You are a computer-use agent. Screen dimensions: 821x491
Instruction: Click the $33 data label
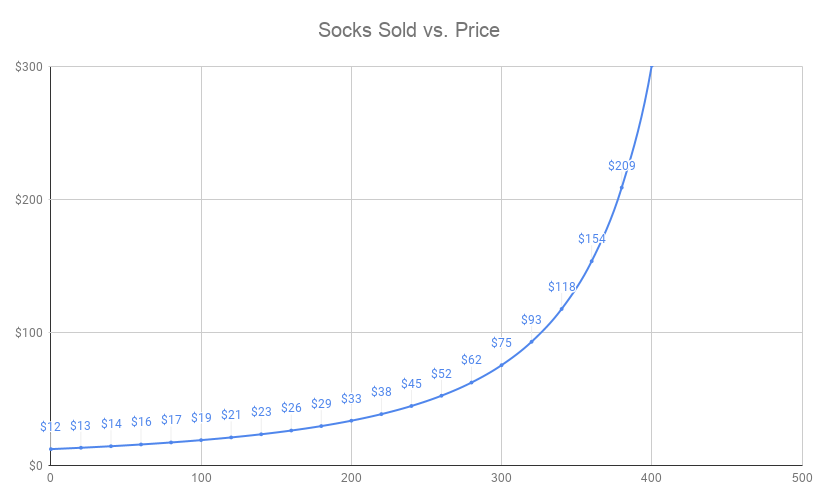point(352,399)
